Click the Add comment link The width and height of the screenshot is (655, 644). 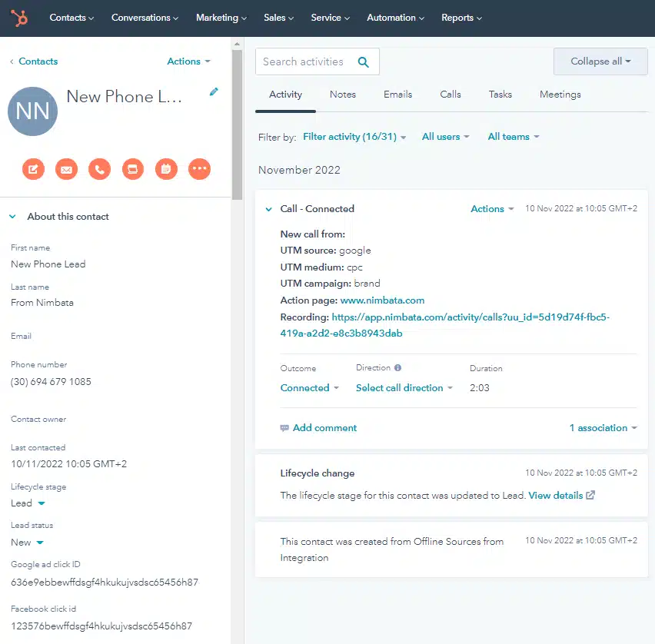point(324,428)
